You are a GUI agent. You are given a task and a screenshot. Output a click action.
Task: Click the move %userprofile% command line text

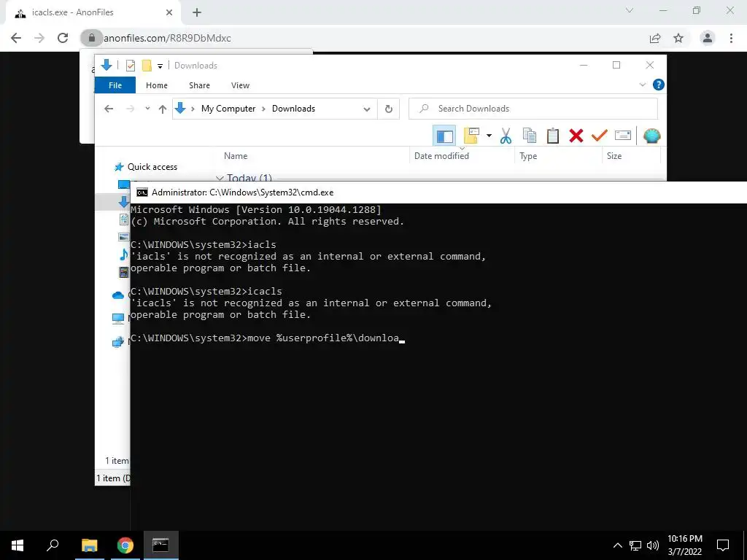323,338
